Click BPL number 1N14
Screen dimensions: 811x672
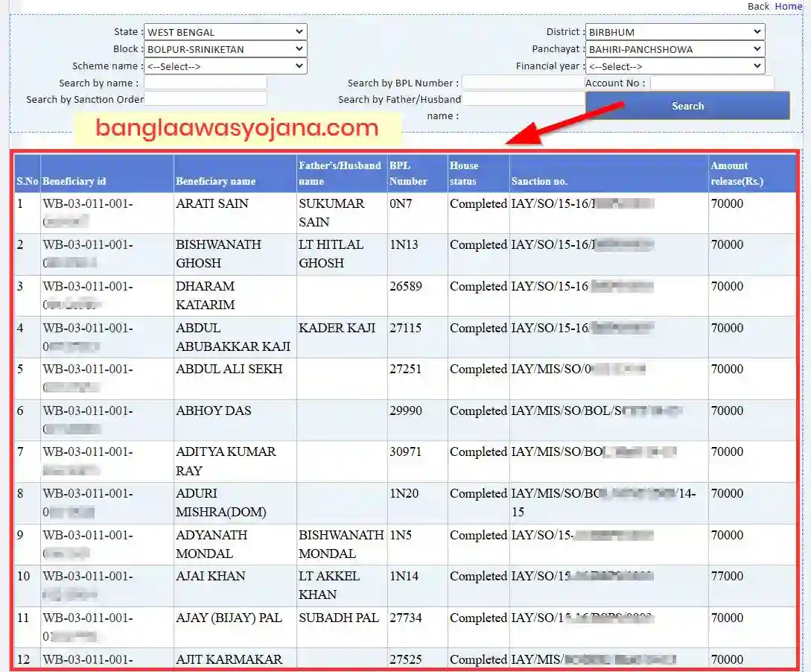(404, 576)
